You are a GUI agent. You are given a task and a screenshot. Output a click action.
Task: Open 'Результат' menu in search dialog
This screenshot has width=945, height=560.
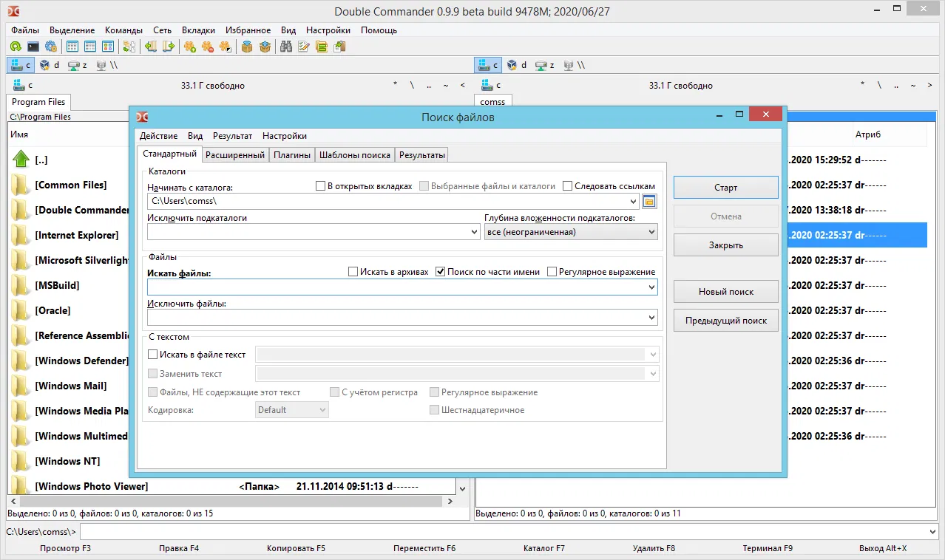pyautogui.click(x=232, y=136)
